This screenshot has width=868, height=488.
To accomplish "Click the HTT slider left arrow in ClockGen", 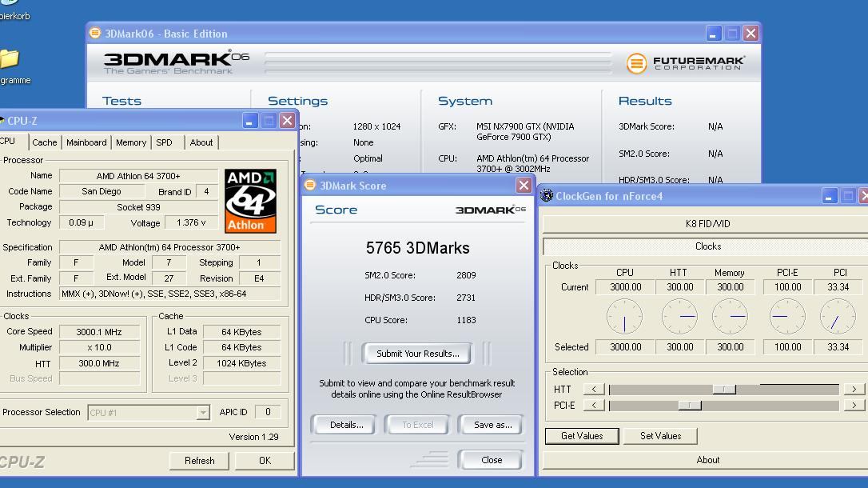I will [594, 389].
